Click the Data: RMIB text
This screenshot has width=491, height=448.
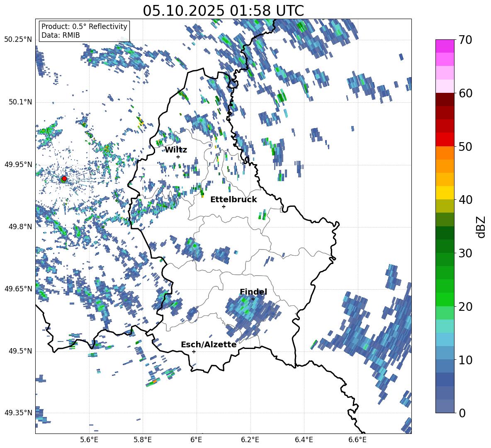[61, 35]
